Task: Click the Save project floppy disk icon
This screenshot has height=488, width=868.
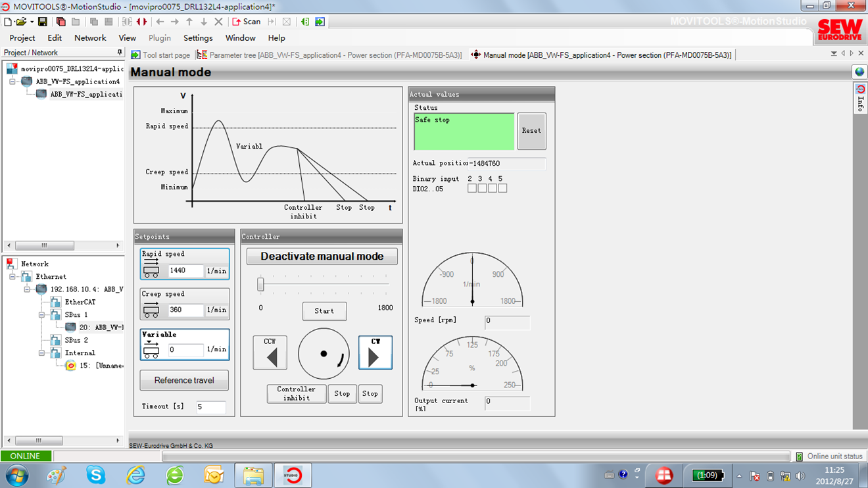Action: coord(43,22)
